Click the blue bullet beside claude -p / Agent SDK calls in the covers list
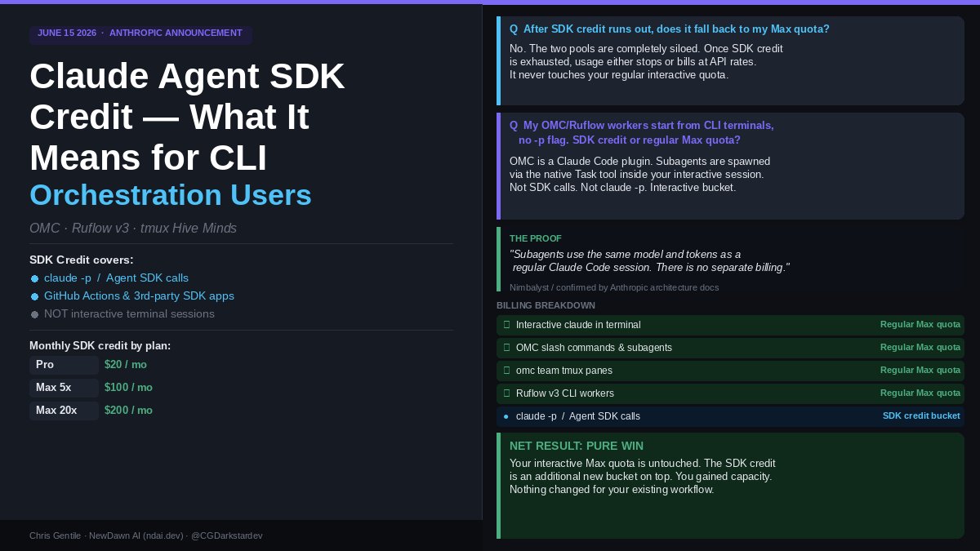 34,278
